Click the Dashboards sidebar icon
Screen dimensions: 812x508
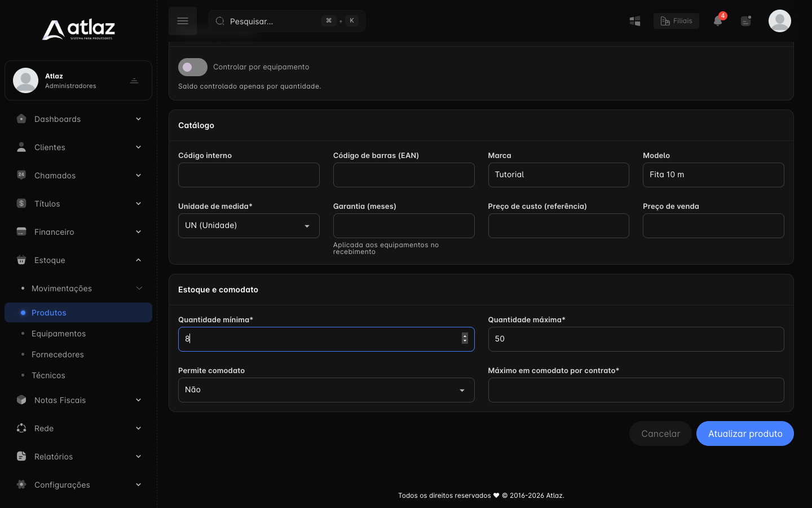(21, 119)
